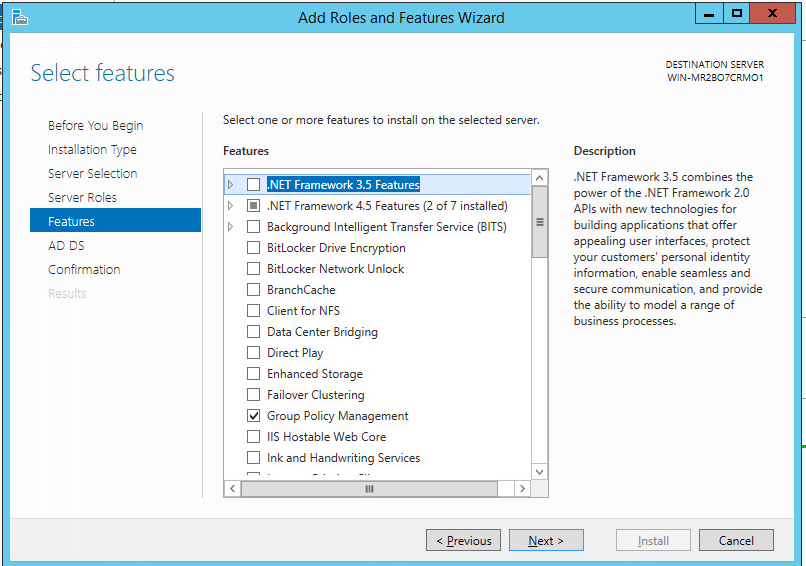806x566 pixels.
Task: Tick the Failover Clustering checkbox
Action: 253,395
